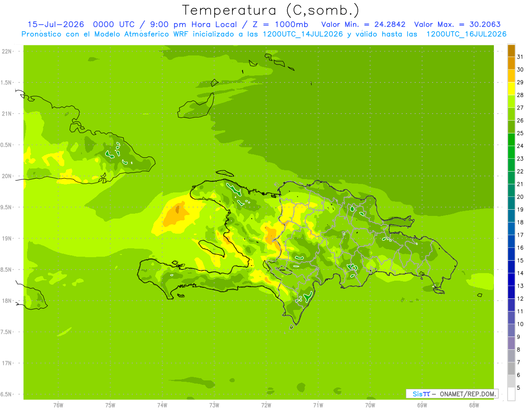This screenshot has height=411, width=532.
Task: Click the "ONAMET/REP.DOM." credit label
Action: [467, 394]
